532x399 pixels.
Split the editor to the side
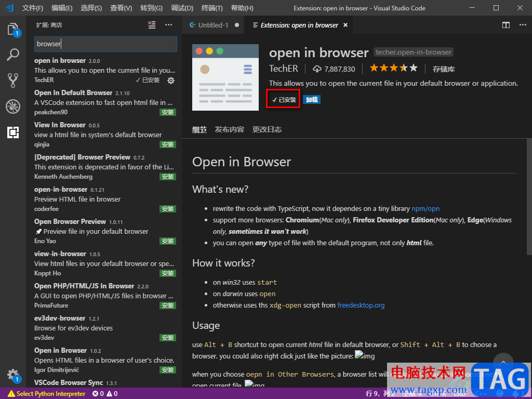click(x=506, y=25)
